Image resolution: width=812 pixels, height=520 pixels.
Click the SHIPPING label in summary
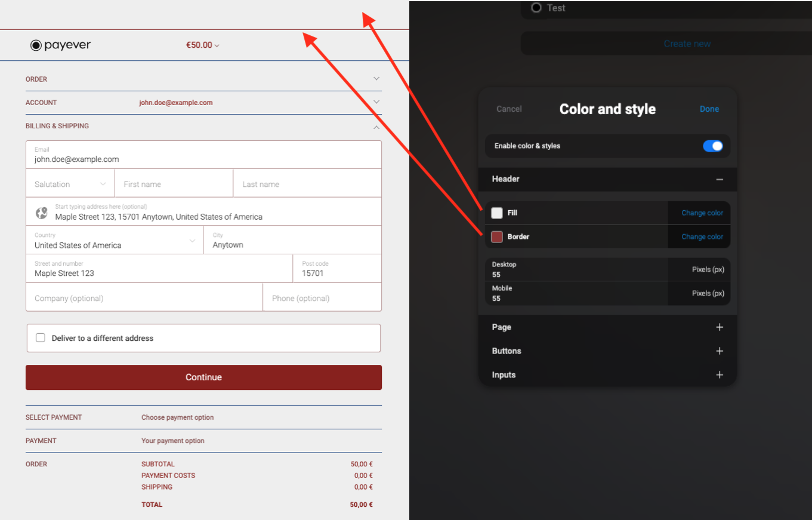(157, 487)
